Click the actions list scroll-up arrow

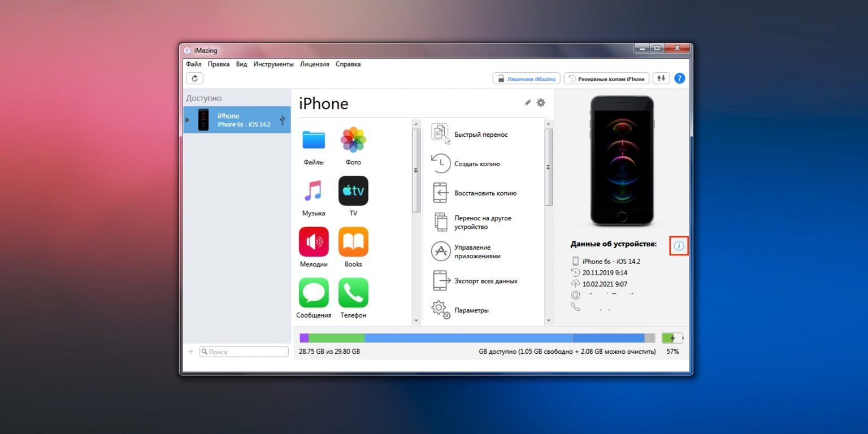(x=548, y=123)
